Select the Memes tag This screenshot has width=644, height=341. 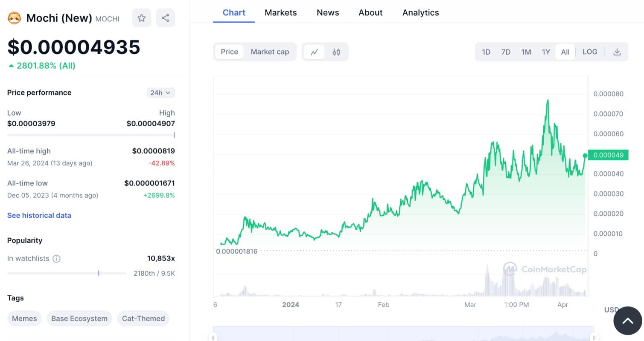point(24,318)
